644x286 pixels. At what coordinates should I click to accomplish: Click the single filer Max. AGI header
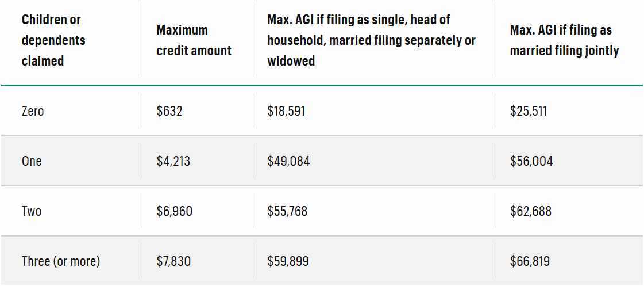pyautogui.click(x=371, y=40)
